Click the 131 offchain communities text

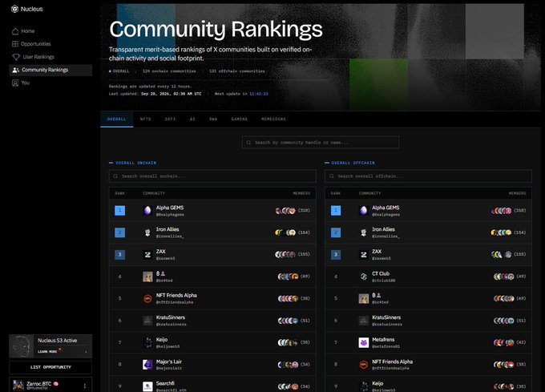(x=237, y=71)
